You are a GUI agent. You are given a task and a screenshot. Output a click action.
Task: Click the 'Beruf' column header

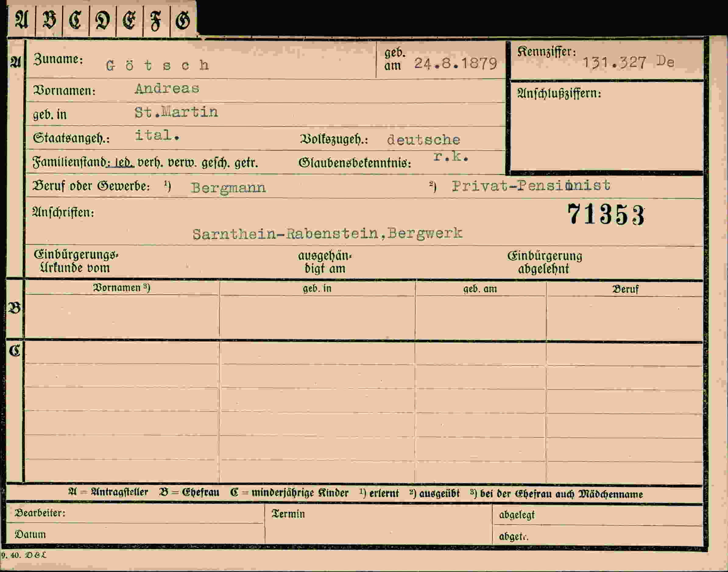626,290
